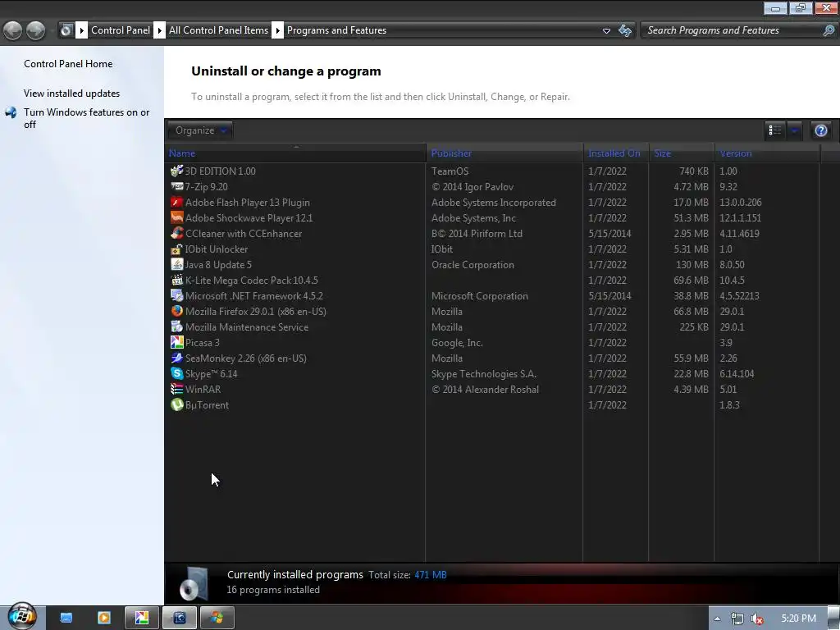Expand the view options dropdown arrow
Viewport: 840px width, 630px height.
pos(794,130)
